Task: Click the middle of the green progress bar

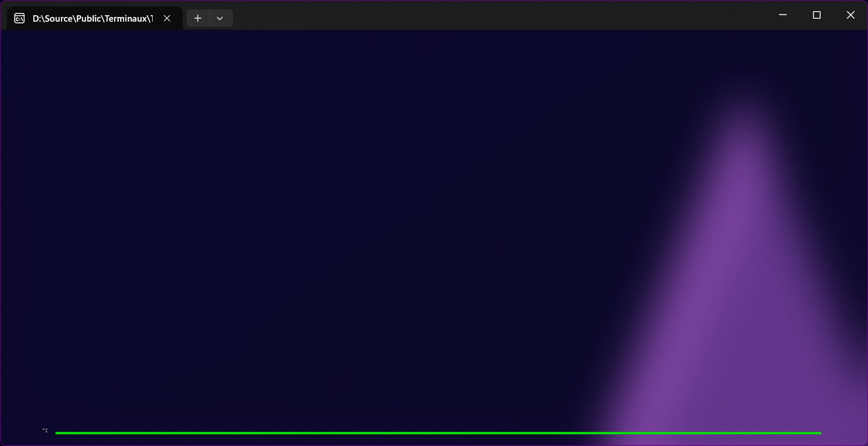Action: (438, 433)
